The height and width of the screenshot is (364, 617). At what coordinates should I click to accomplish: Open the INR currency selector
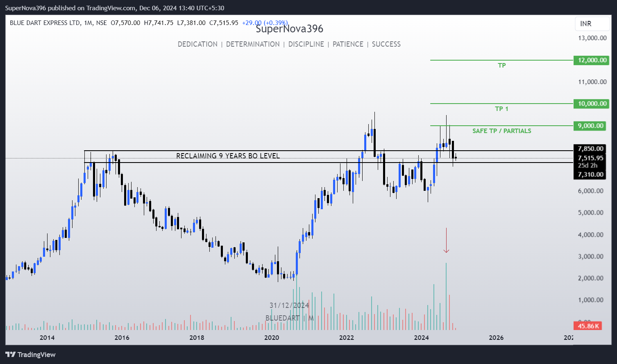click(x=592, y=24)
